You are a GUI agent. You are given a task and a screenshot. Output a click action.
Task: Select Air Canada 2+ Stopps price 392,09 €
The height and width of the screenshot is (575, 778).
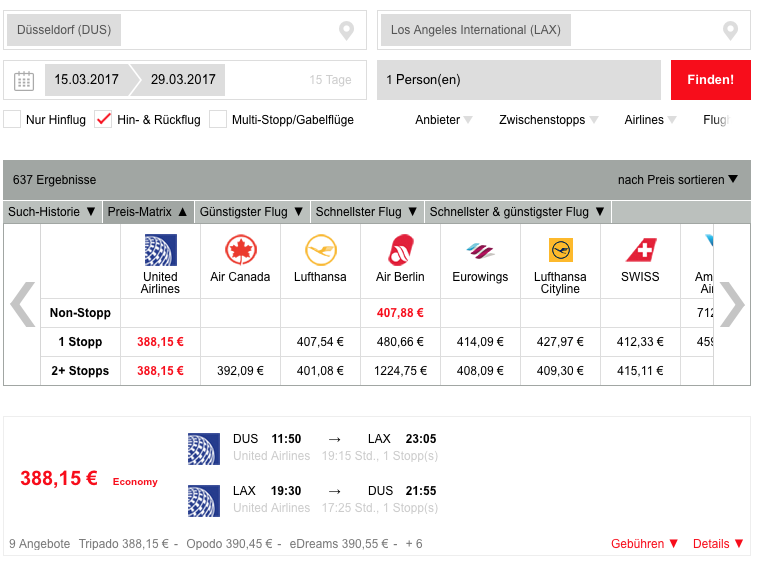(x=241, y=371)
